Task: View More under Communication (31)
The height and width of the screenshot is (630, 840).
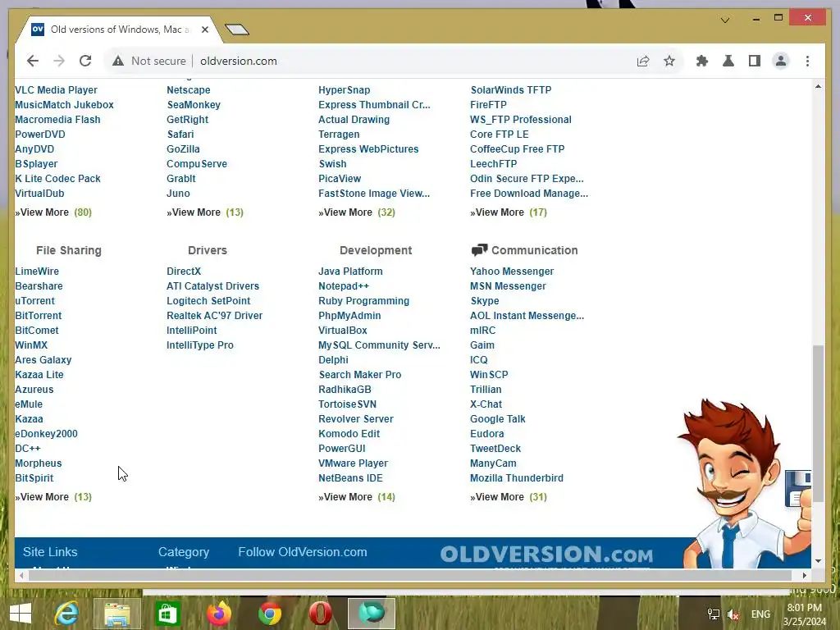Action: (509, 496)
